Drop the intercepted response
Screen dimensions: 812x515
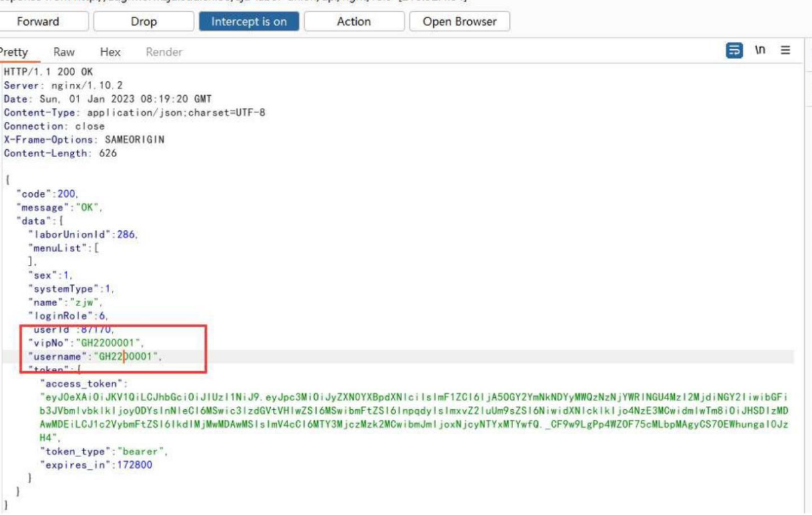(x=143, y=21)
